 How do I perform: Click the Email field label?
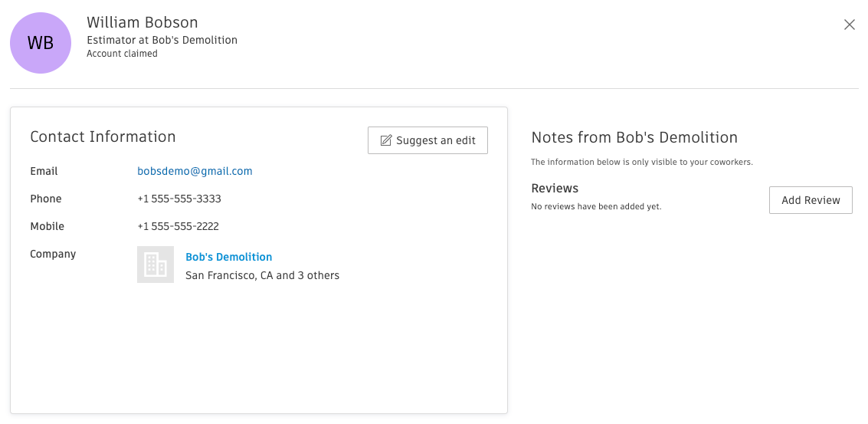point(44,171)
